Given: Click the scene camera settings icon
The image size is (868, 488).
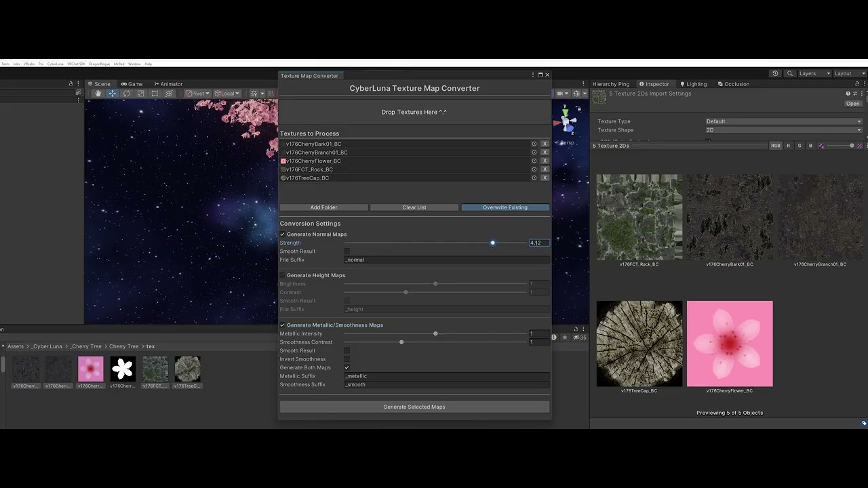Looking at the screenshot, I should pos(562,94).
